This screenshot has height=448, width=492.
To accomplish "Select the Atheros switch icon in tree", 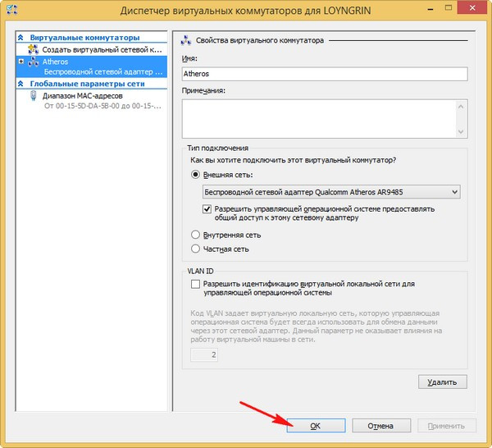I will (34, 61).
